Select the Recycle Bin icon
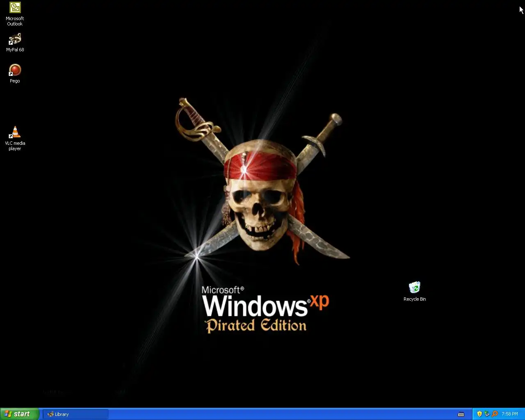Viewport: 525px width, 420px height. coord(415,291)
